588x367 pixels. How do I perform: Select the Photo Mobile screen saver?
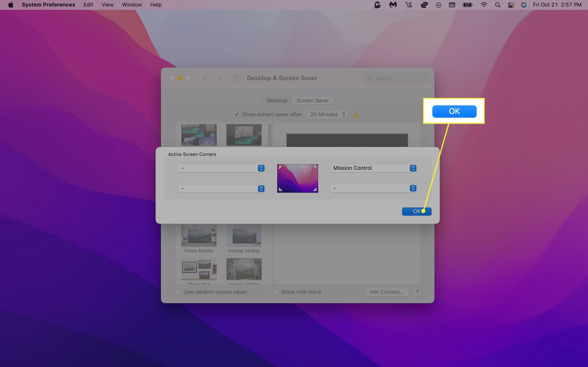click(199, 239)
